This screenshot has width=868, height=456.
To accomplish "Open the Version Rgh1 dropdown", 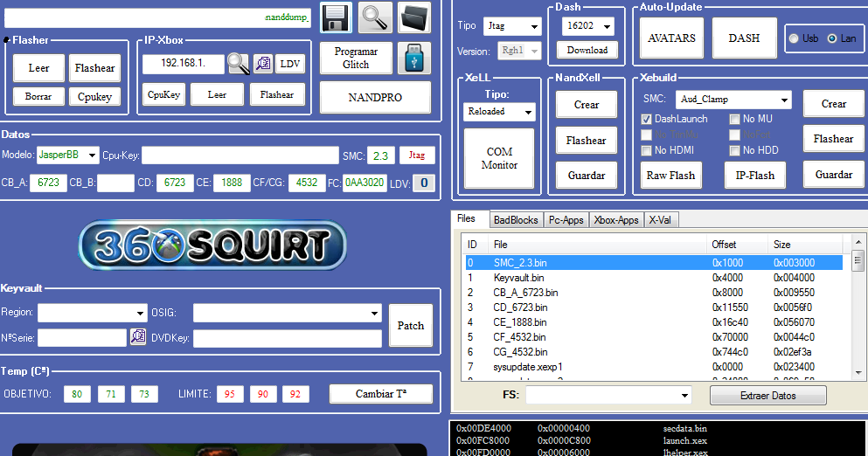I will [x=519, y=51].
